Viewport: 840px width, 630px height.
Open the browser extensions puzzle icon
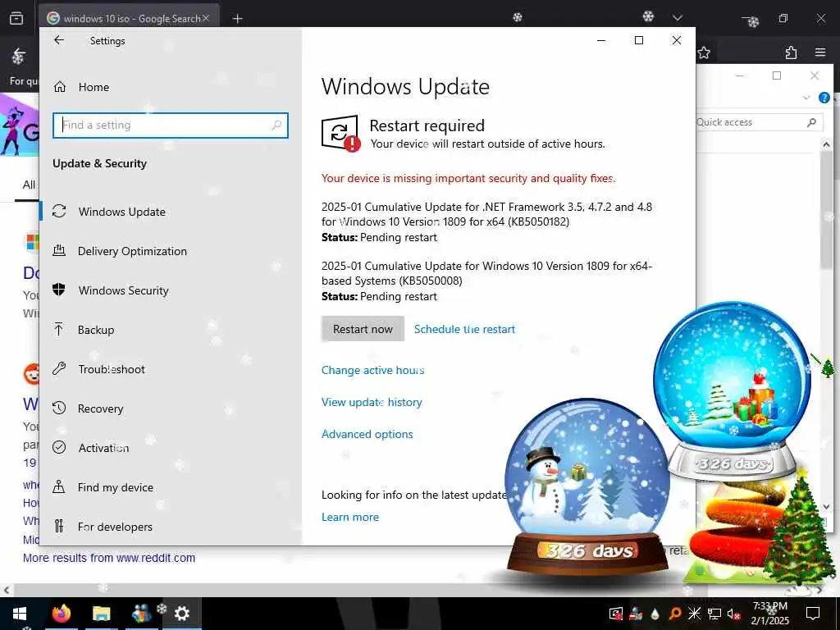tap(791, 52)
